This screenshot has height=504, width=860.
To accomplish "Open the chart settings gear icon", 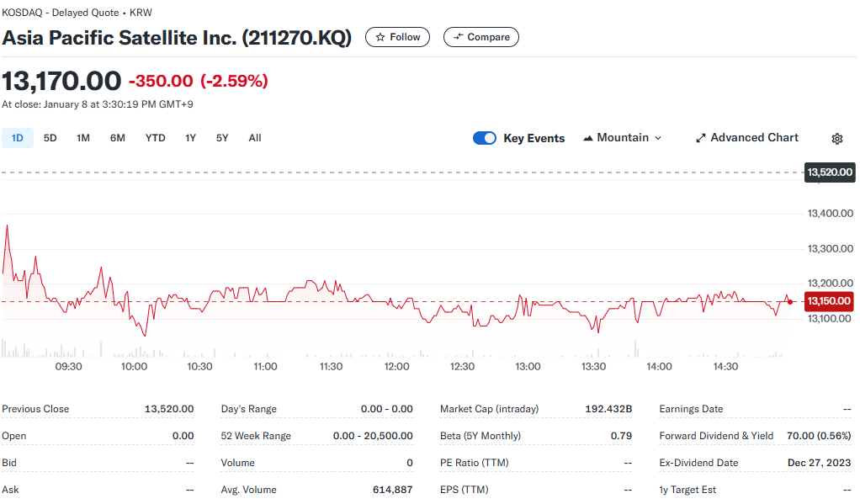I will coord(836,139).
